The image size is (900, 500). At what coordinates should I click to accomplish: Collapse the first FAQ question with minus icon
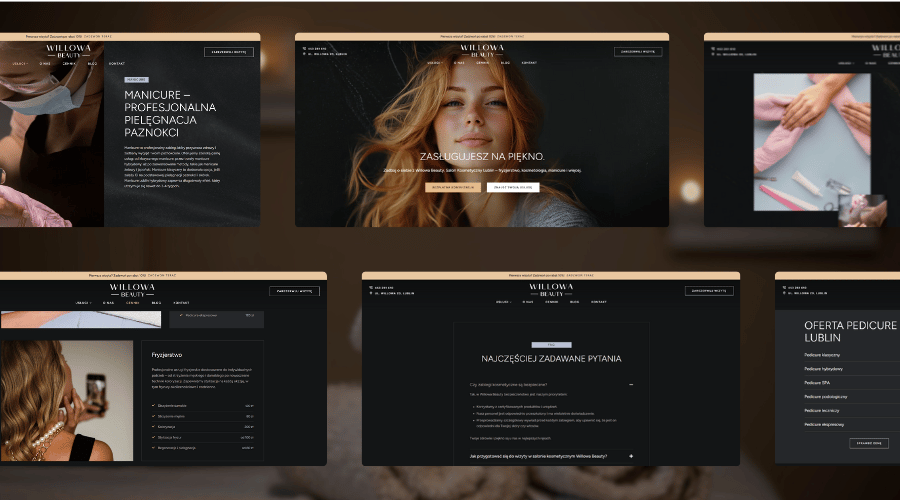630,384
